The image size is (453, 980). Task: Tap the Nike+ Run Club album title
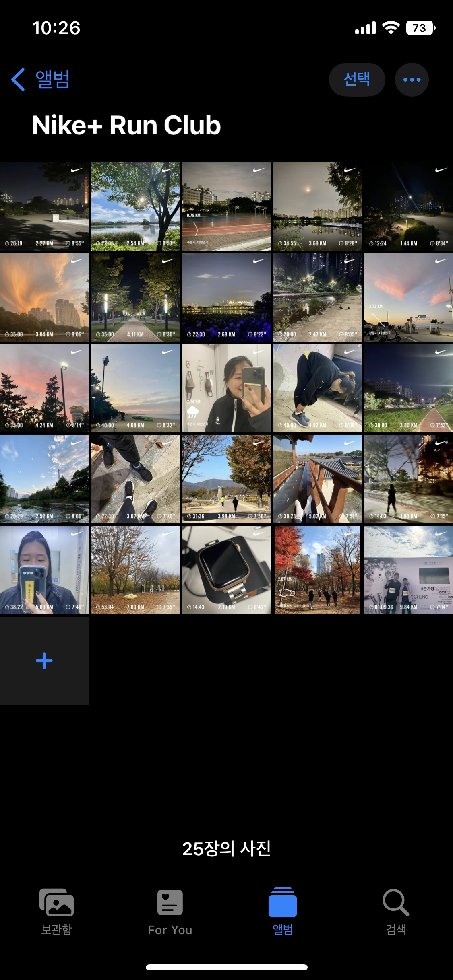tap(126, 125)
